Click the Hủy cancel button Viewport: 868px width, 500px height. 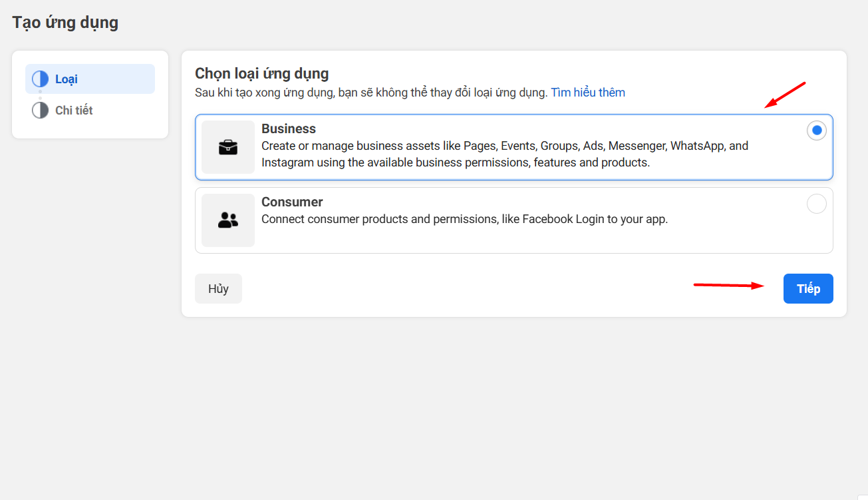(218, 288)
